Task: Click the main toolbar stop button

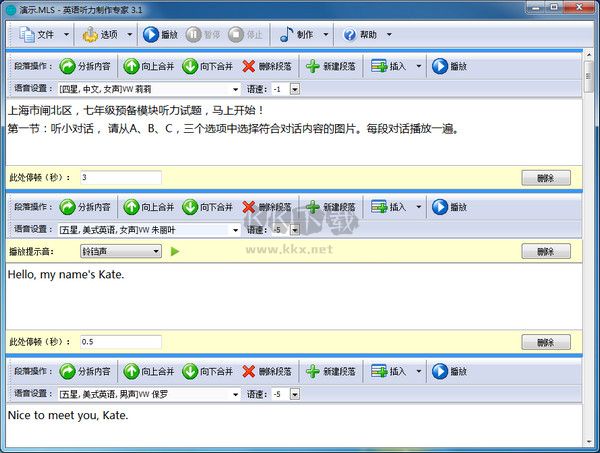Action: pyautogui.click(x=245, y=34)
